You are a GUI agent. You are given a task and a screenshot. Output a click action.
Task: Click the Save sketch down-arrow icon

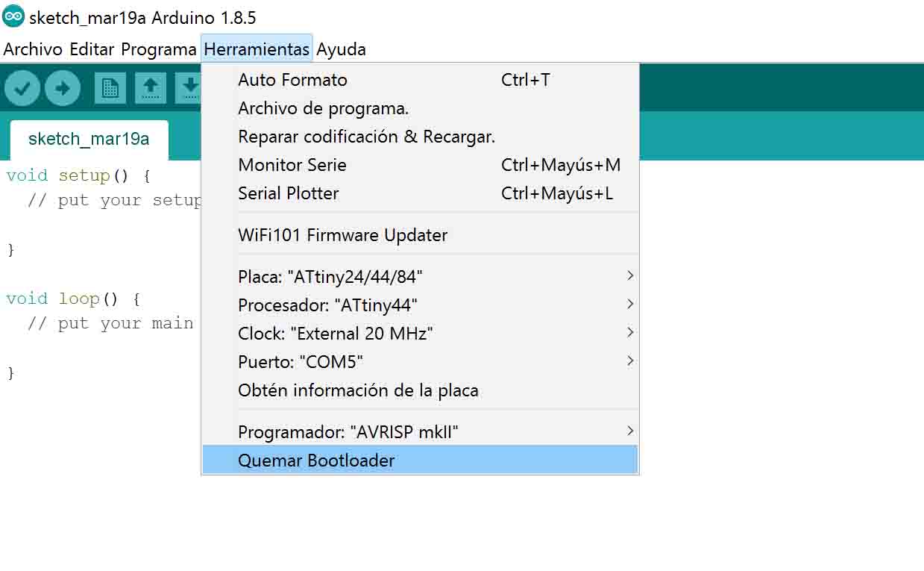coord(189,88)
